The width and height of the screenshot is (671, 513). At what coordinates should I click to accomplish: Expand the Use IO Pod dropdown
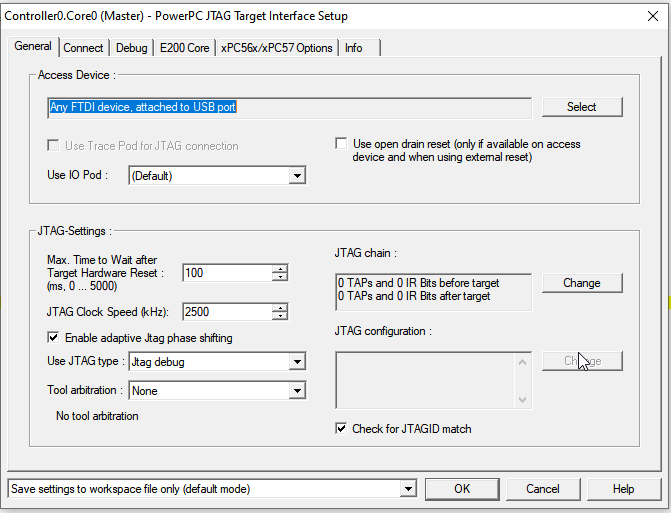(297, 176)
